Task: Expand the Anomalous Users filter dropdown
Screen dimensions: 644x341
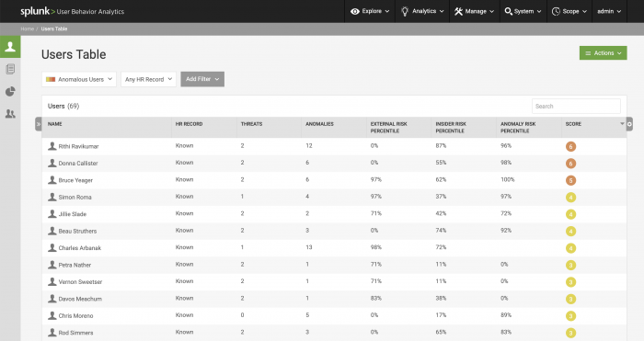Action: (79, 79)
